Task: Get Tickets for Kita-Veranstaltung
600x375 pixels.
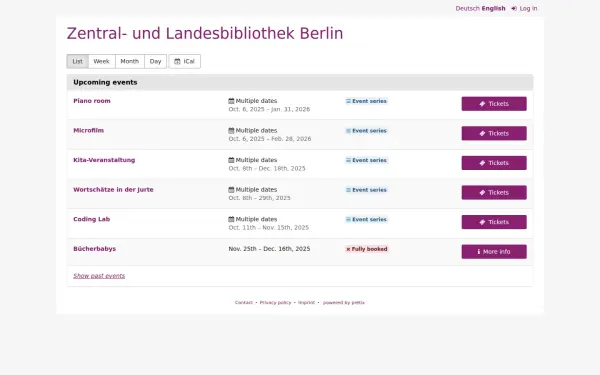Action: click(494, 163)
